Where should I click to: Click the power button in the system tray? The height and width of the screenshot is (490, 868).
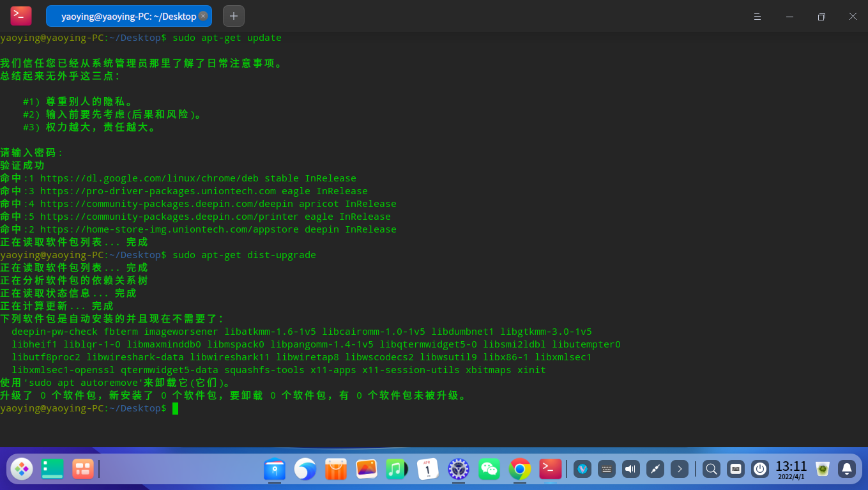pos(760,469)
